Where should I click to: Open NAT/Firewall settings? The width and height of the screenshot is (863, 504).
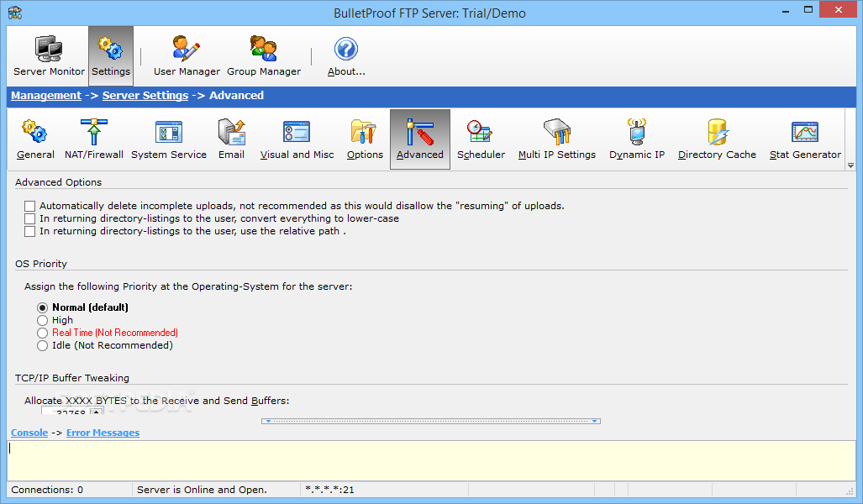point(94,139)
